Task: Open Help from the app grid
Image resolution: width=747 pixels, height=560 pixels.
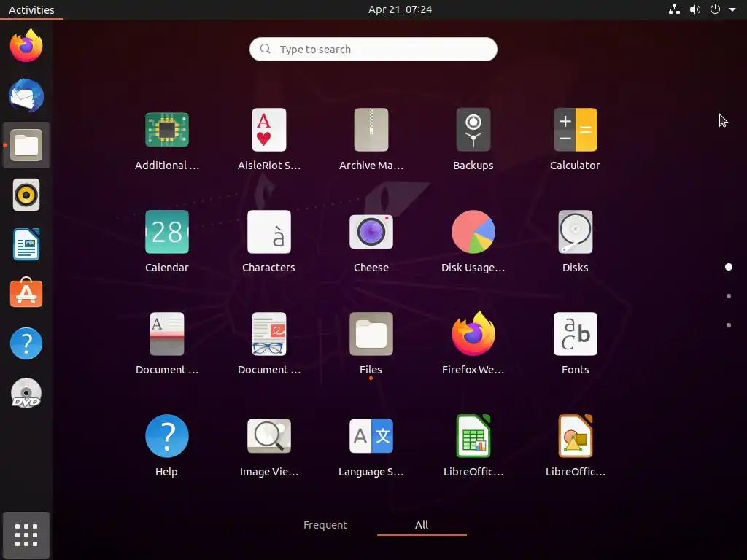Action: tap(167, 436)
